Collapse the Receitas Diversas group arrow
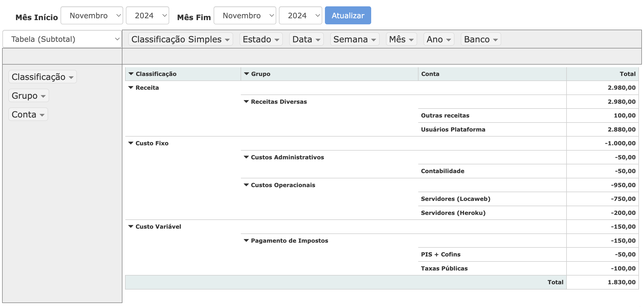This screenshot has width=644, height=307. (246, 102)
